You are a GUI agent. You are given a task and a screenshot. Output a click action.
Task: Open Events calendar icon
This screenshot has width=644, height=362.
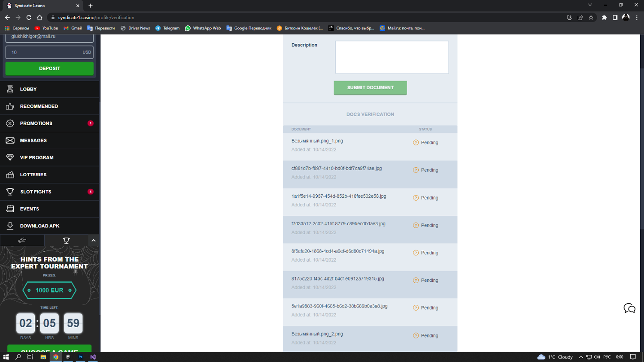(x=10, y=209)
